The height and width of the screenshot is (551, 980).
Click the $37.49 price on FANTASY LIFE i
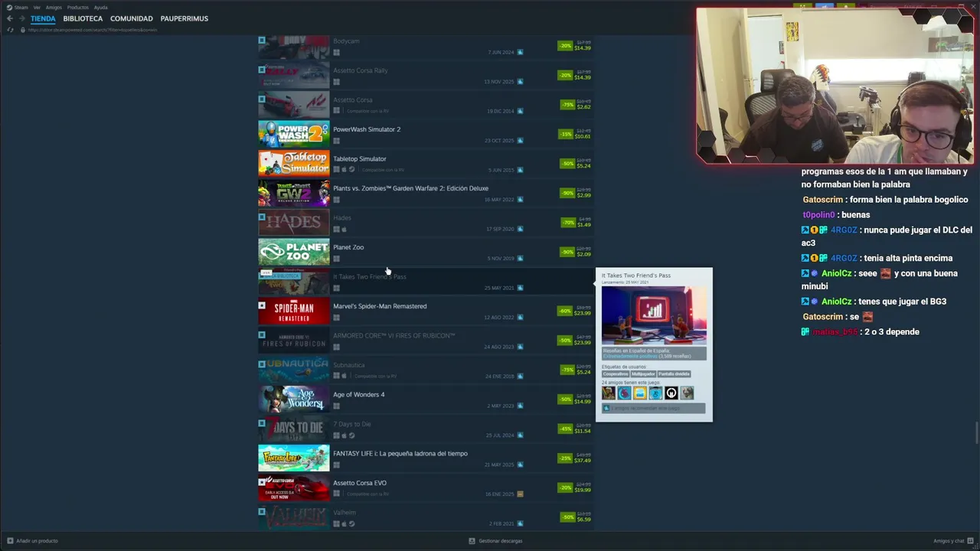[x=583, y=460]
